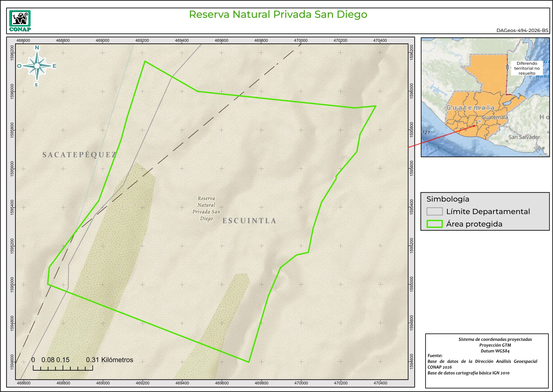Click the 0.31 Kilómetros scale label
Image resolution: width=553 pixels, height=392 pixels.
pyautogui.click(x=109, y=360)
